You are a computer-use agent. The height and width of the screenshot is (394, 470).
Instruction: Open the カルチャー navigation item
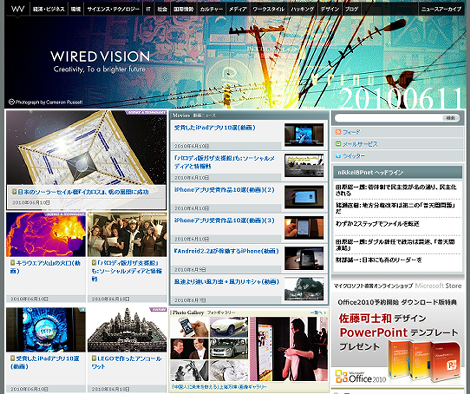tap(211, 9)
